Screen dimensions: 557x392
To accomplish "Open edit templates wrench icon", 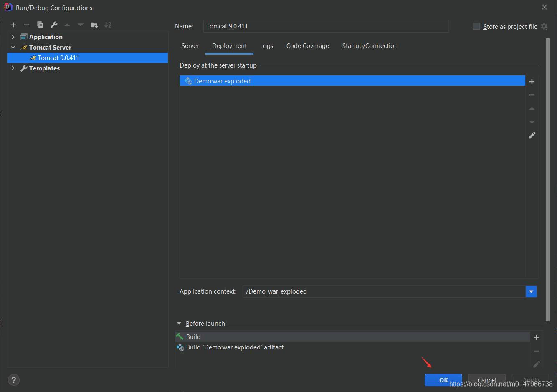I will coord(54,25).
